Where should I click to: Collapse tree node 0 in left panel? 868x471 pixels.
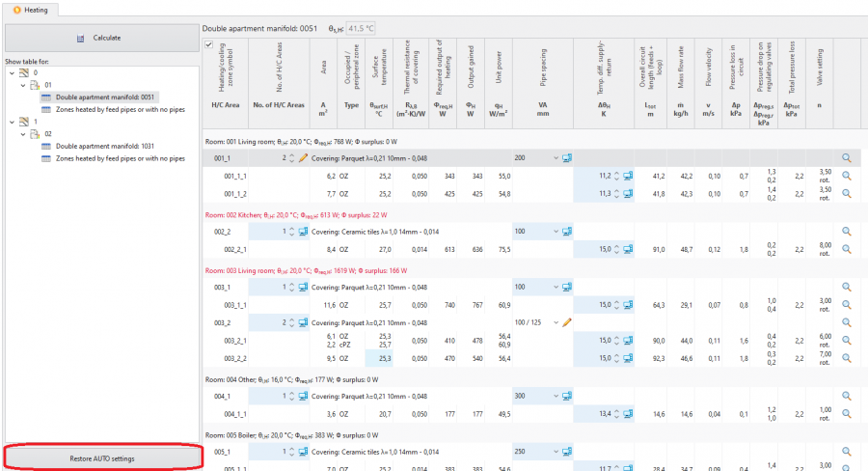pos(10,72)
